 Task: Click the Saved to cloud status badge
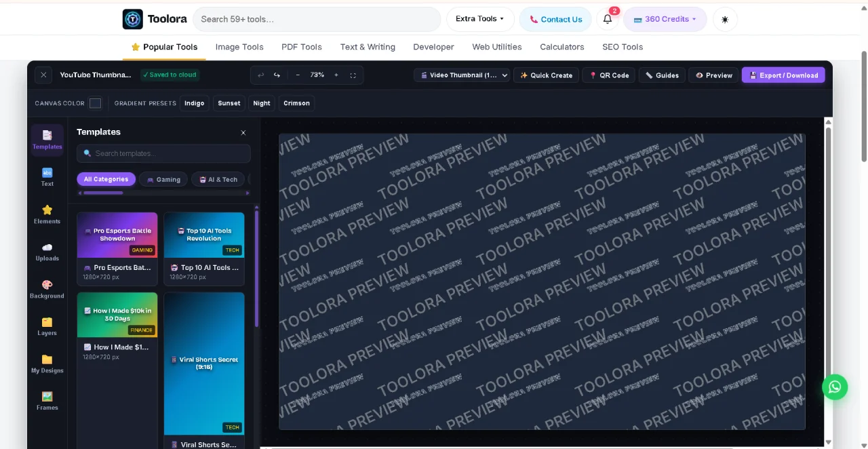coord(170,75)
